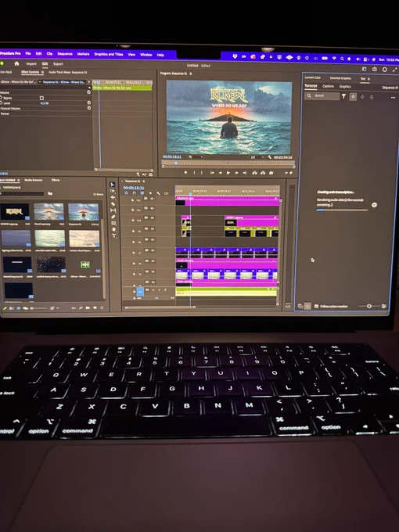Toggle the A1 source patch button

(140, 292)
